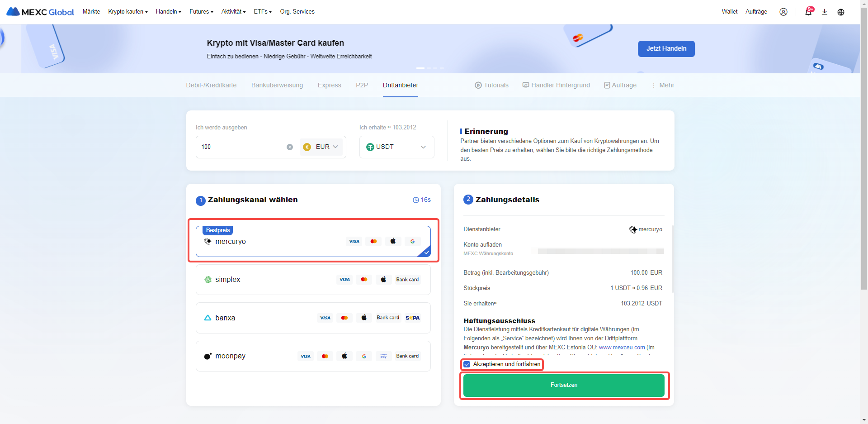Click the banner carousel active indicator
Screen dimensions: 868x424
[x=420, y=68]
